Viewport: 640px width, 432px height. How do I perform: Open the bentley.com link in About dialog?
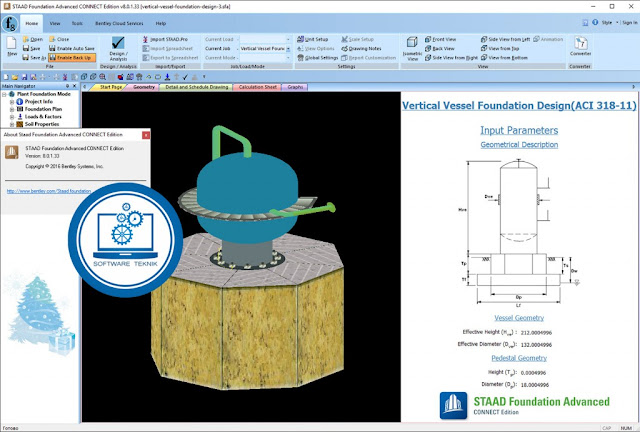(x=49, y=191)
